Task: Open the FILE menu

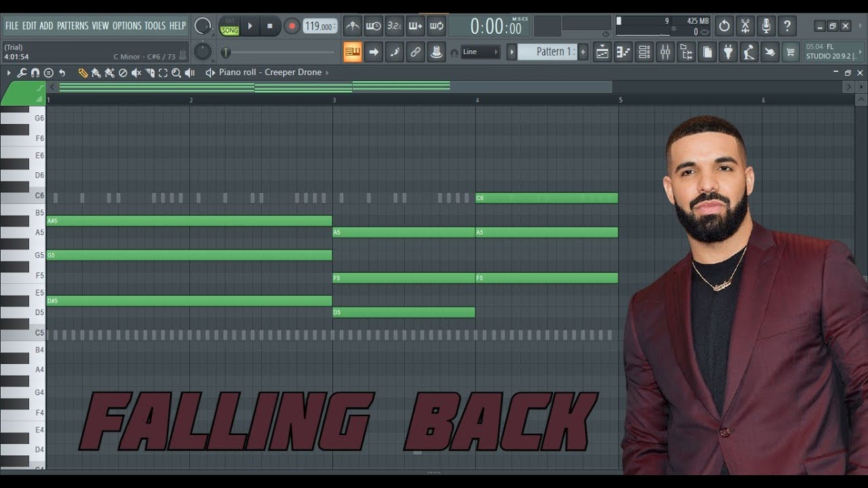Action: pos(12,26)
